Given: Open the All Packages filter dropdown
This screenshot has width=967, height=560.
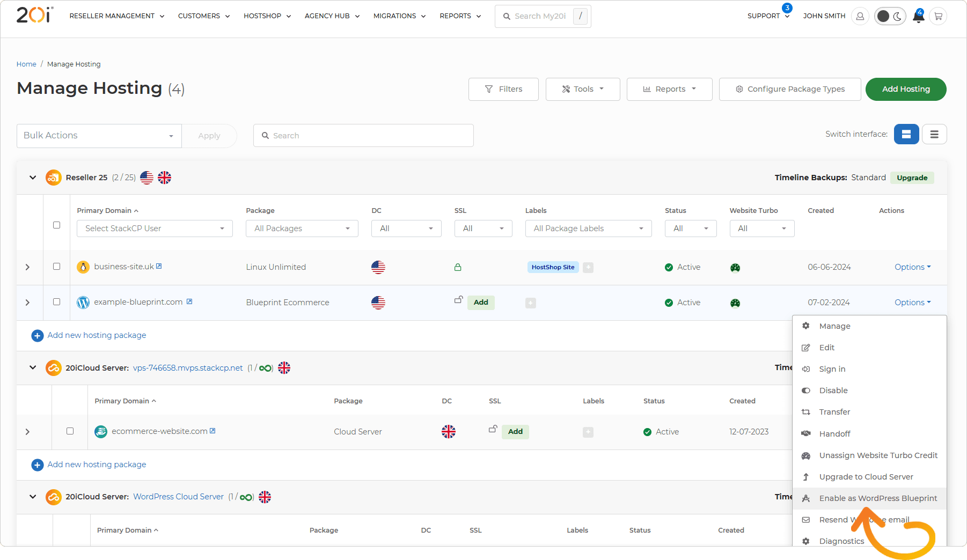Looking at the screenshot, I should pos(302,229).
